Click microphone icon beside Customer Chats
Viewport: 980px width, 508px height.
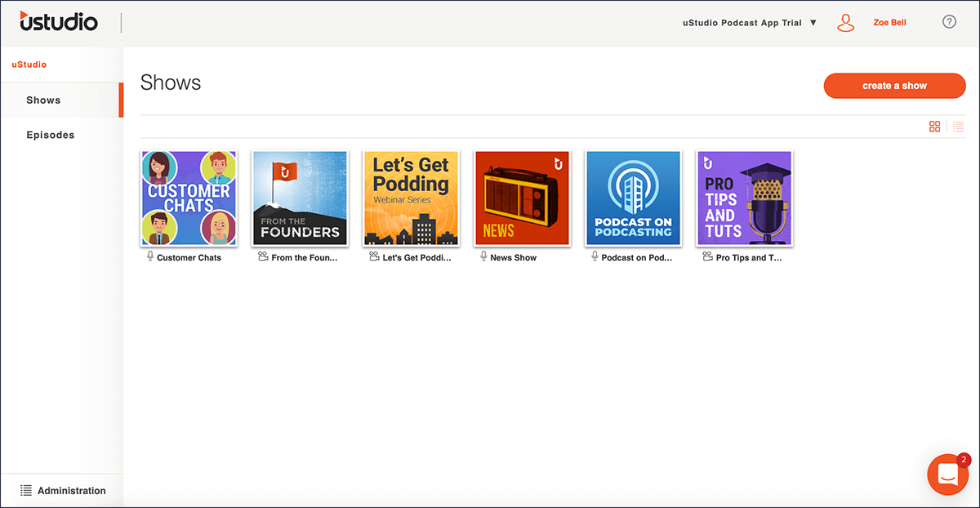[x=150, y=256]
